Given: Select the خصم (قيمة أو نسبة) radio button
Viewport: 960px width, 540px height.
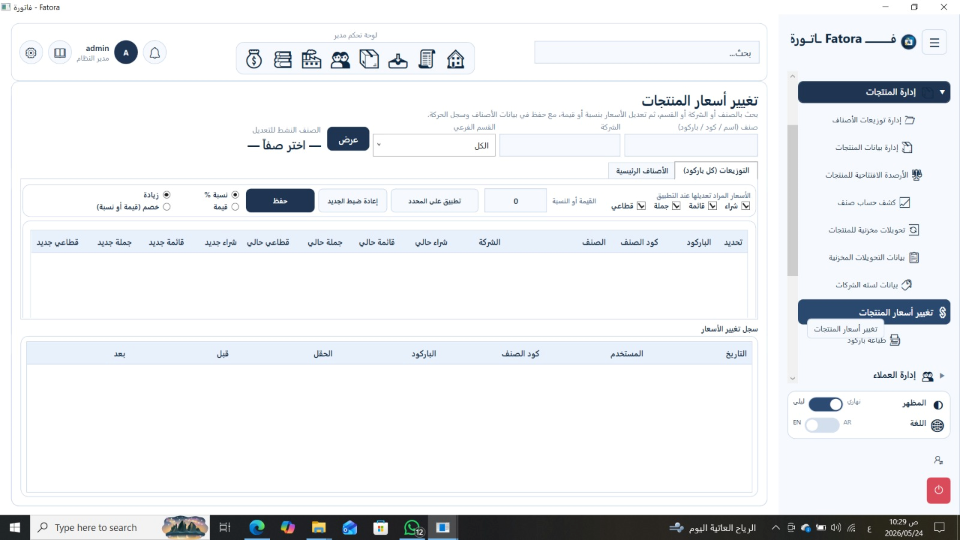Looking at the screenshot, I should (167, 207).
